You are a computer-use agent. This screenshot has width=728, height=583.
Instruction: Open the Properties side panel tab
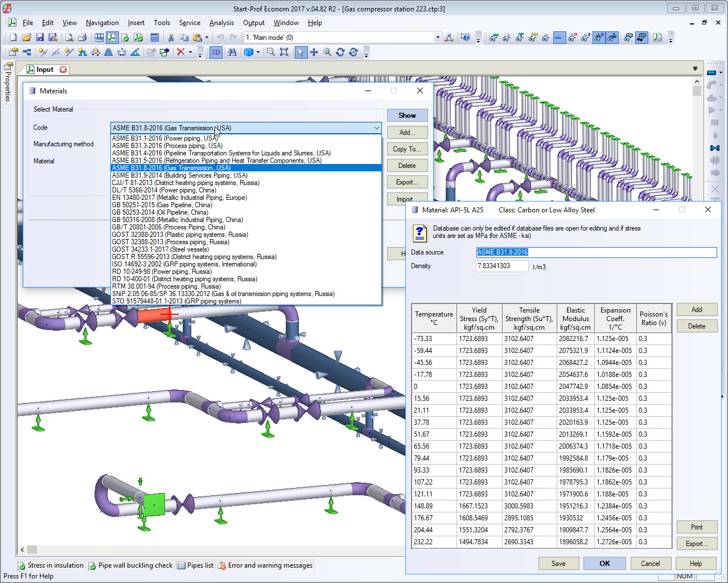[7, 83]
